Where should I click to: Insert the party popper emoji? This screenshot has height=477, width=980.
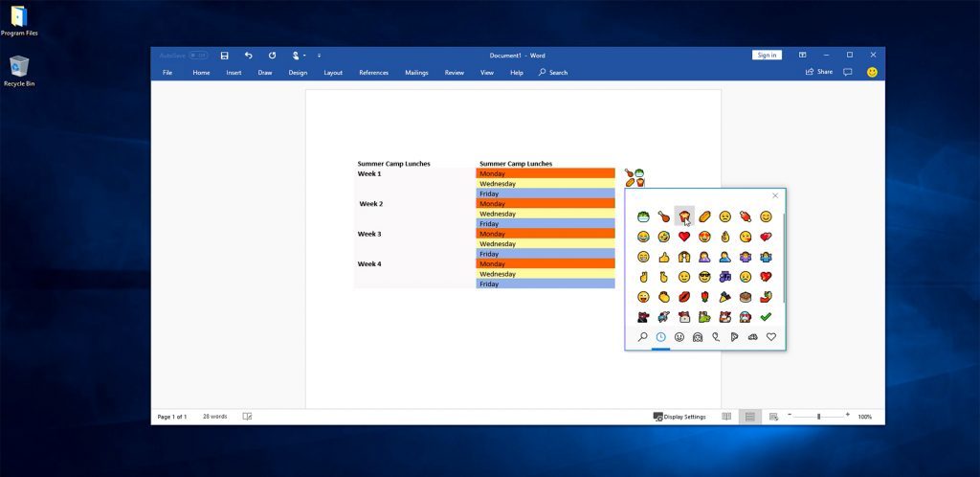pyautogui.click(x=725, y=297)
